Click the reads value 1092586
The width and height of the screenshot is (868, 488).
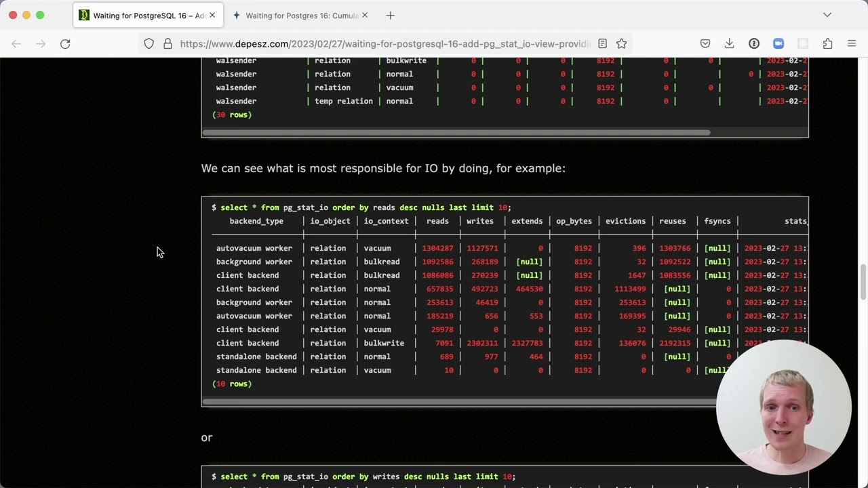click(437, 262)
